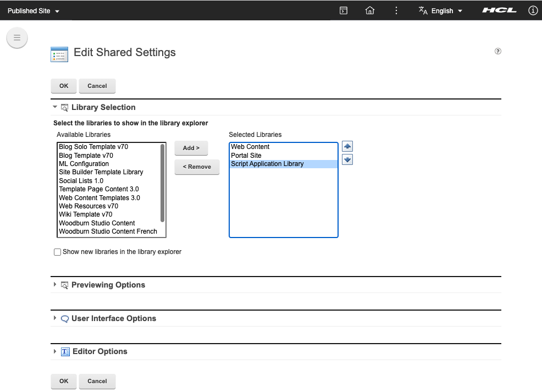Open the vertical three-dots options icon
Image resolution: width=542 pixels, height=392 pixels.
pos(396,10)
